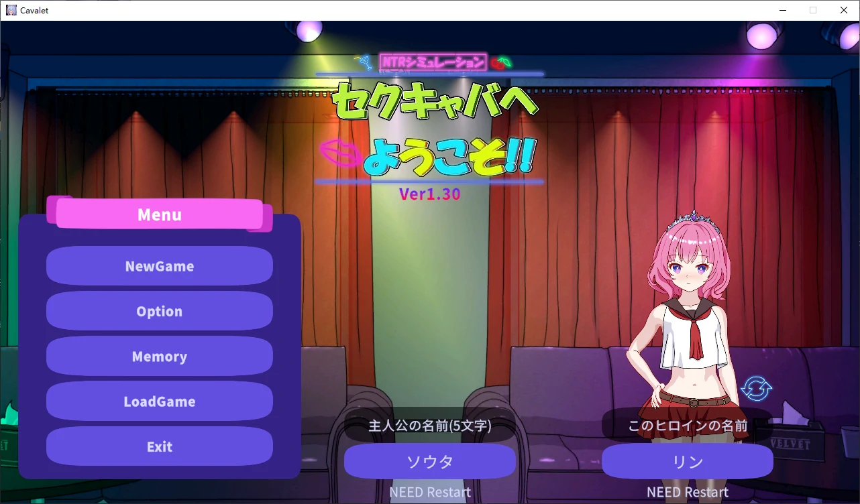The image size is (860, 504).
Task: Open the Memory gallery
Action: pyautogui.click(x=159, y=356)
